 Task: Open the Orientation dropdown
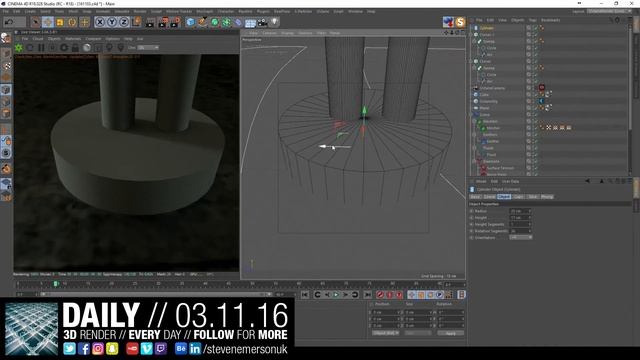pyautogui.click(x=521, y=238)
